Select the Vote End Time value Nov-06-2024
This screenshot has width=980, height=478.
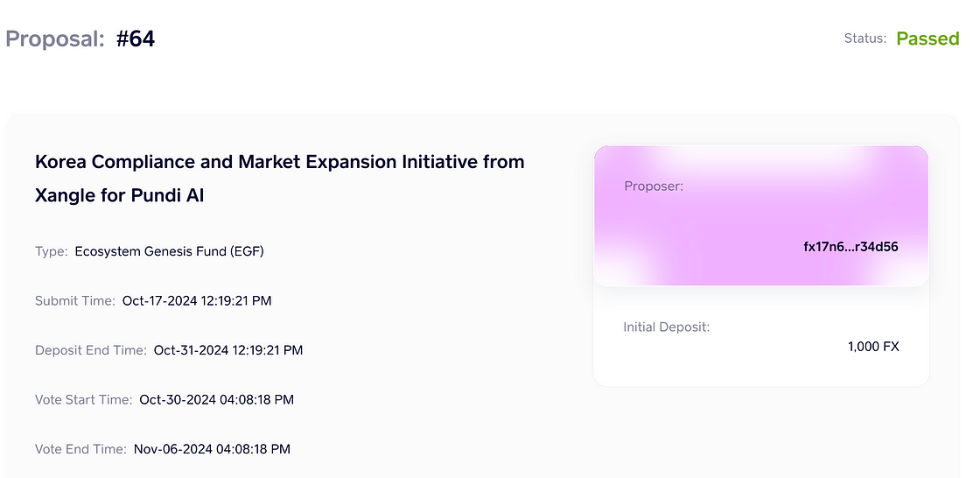212,449
